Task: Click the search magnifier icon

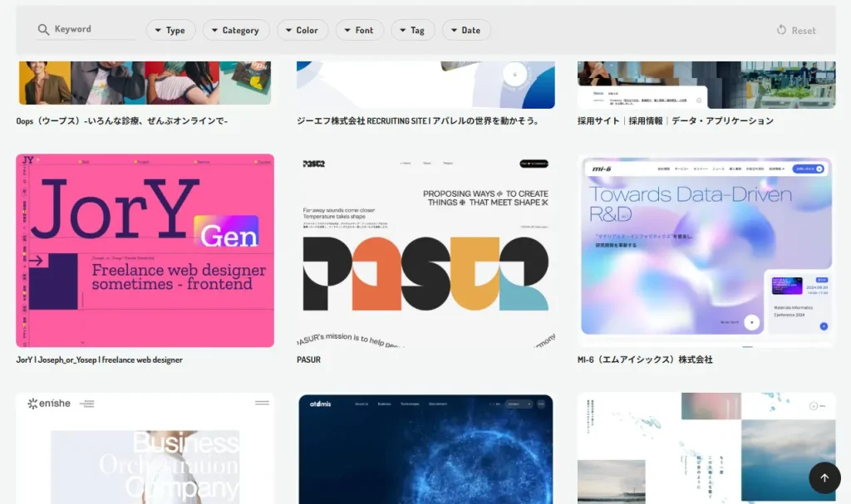Action: click(x=43, y=29)
